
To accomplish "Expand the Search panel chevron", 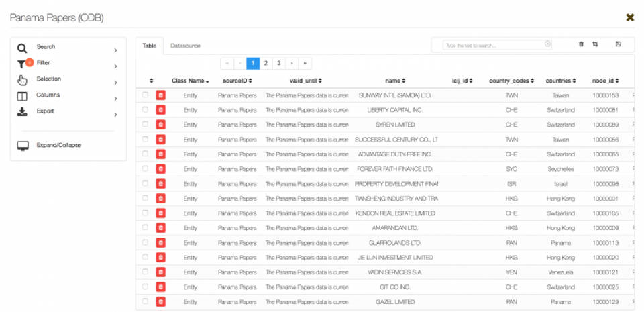I will pos(115,50).
